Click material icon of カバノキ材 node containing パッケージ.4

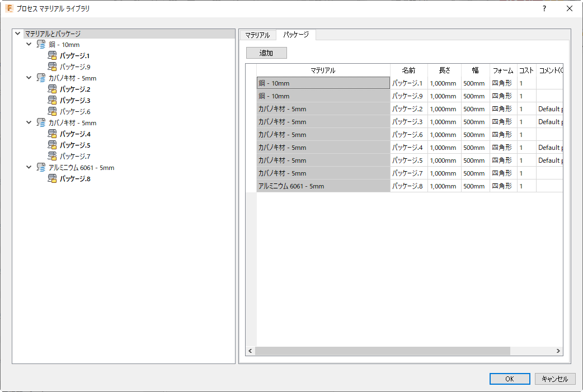41,122
